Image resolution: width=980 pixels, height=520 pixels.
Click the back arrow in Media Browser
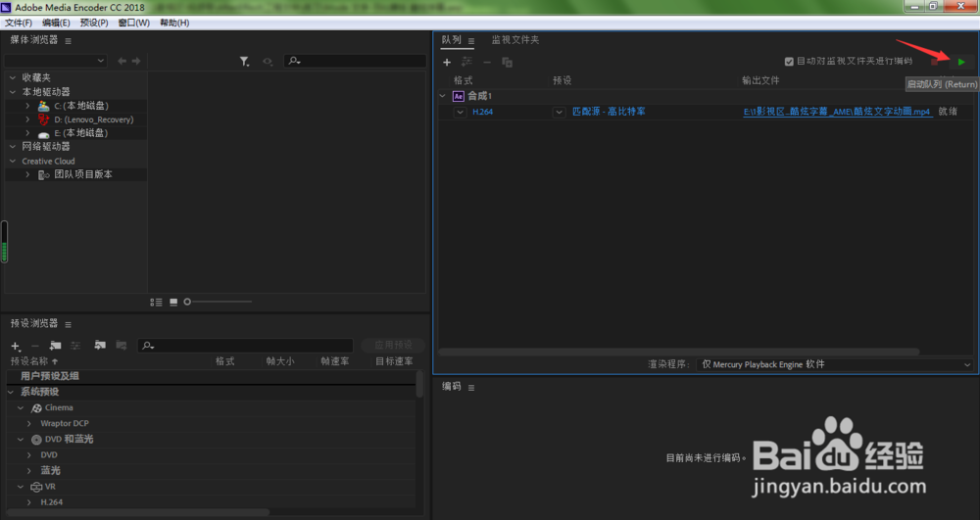click(122, 61)
